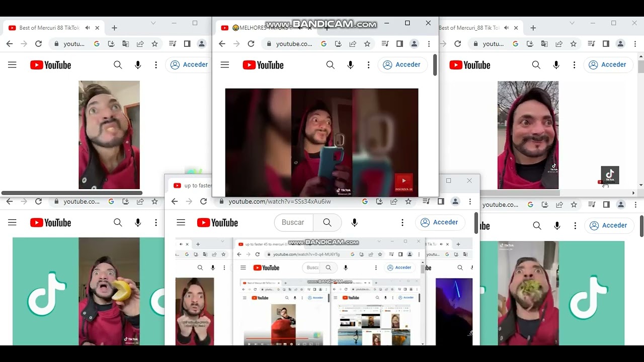644x362 pixels.
Task: Open YouTube guide menu in the top-left window
Action: [12, 65]
